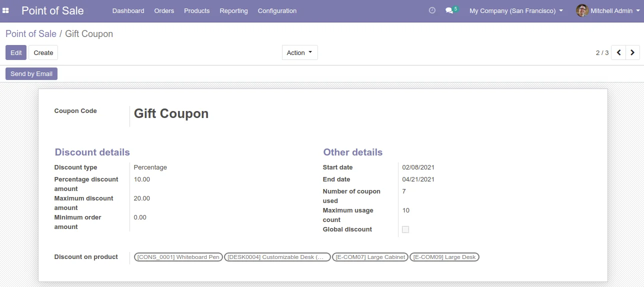Image resolution: width=644 pixels, height=287 pixels.
Task: Click the end date 04/21/2021
Action: 418,179
